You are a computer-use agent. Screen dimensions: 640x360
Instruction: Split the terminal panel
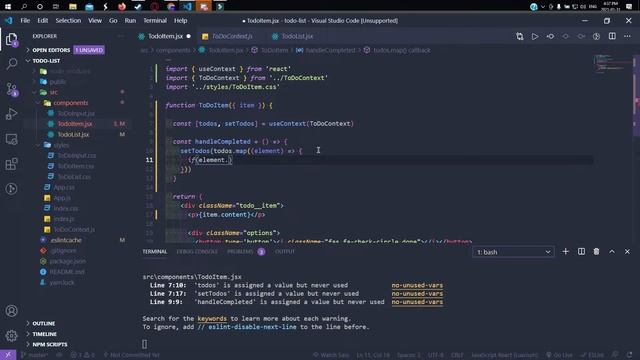point(581,252)
